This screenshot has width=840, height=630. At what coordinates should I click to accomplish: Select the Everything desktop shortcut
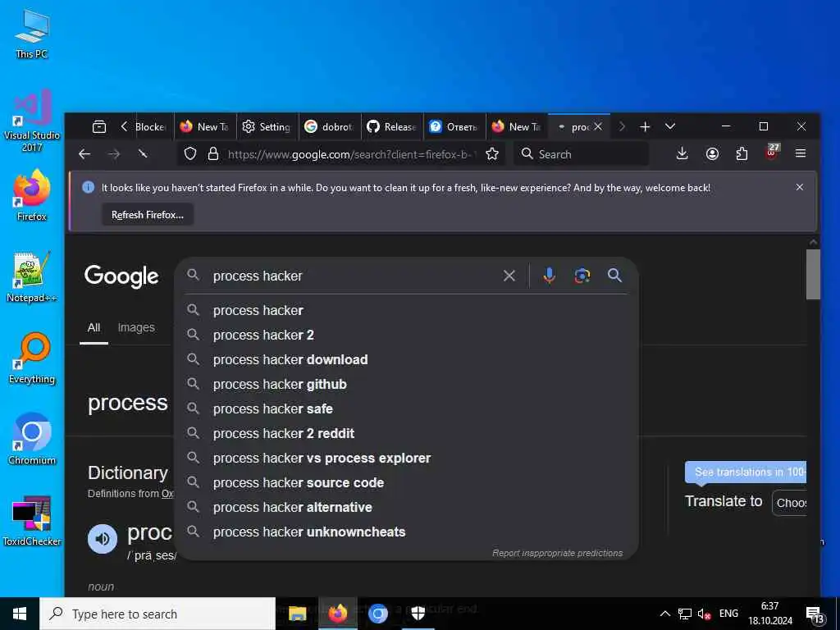pyautogui.click(x=32, y=358)
